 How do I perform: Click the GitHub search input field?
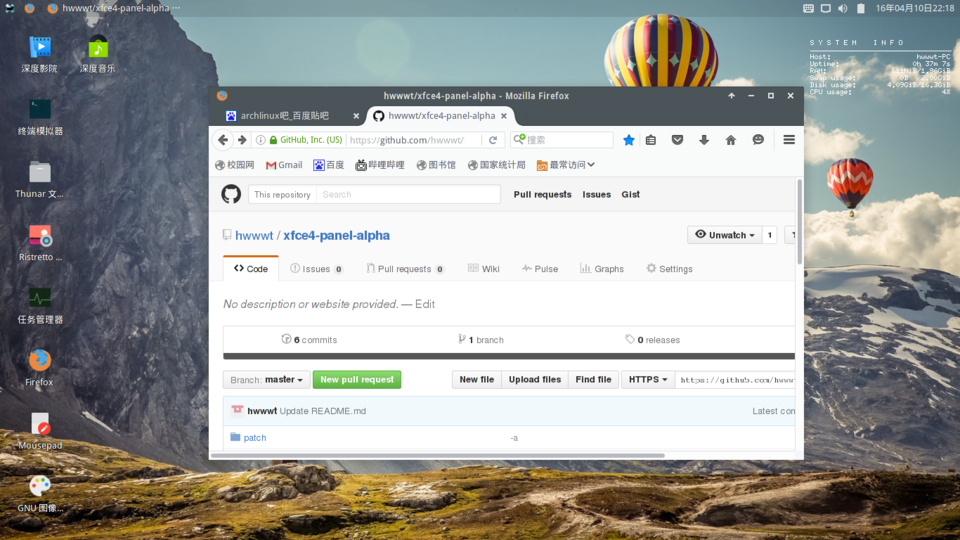408,195
